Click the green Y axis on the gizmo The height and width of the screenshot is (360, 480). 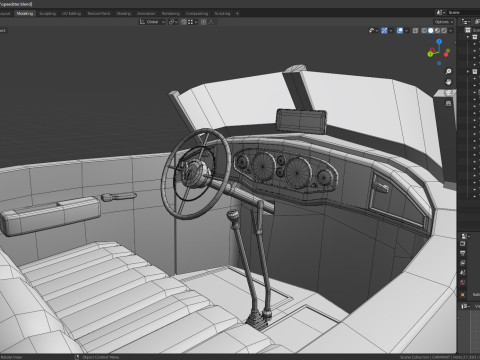[430, 54]
